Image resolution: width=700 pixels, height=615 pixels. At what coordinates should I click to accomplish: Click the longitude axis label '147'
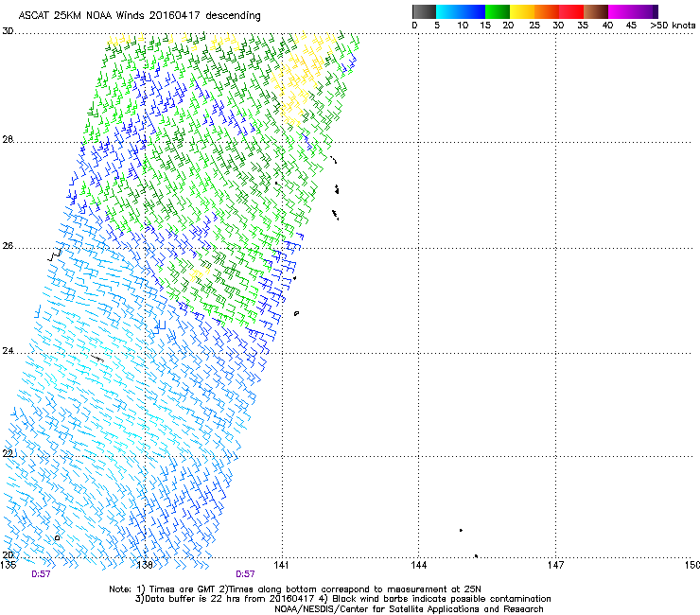point(556,565)
